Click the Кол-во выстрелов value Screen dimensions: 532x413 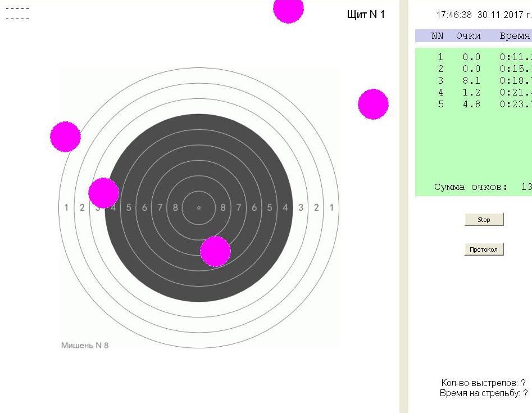coord(523,383)
